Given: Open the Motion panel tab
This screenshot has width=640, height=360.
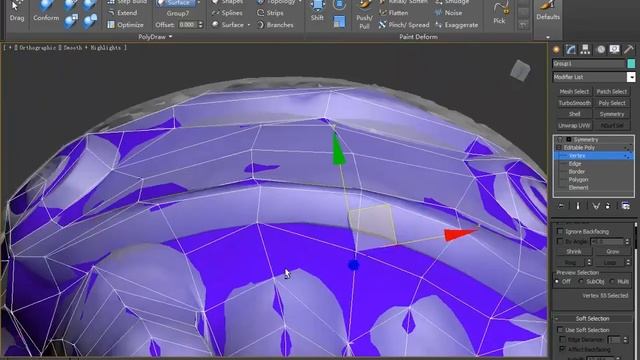Looking at the screenshot, I should pyautogui.click(x=600, y=50).
